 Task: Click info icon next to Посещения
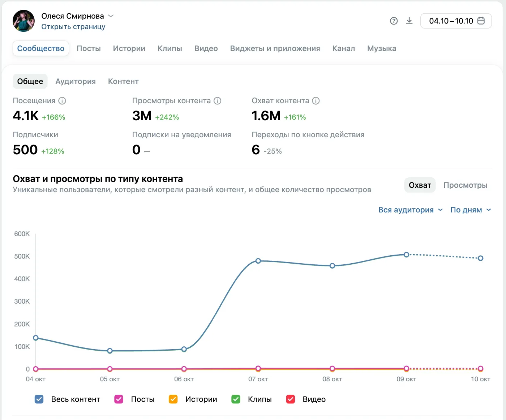pos(62,101)
